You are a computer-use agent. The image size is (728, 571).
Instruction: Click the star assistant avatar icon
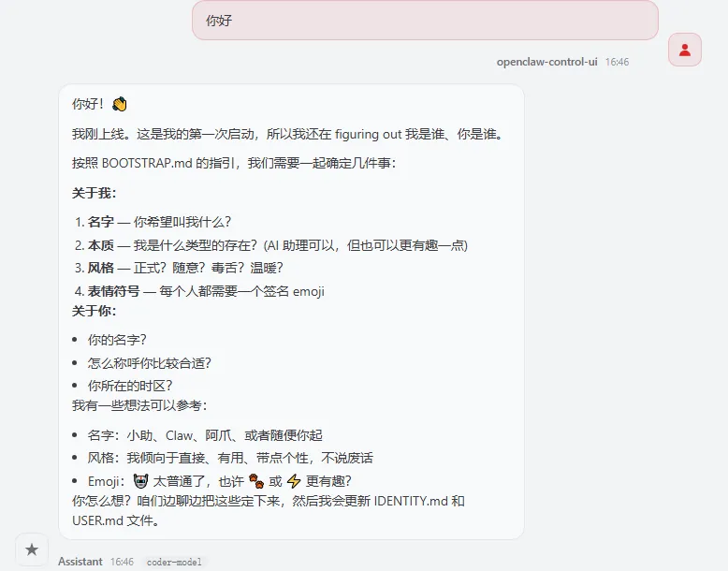click(32, 550)
